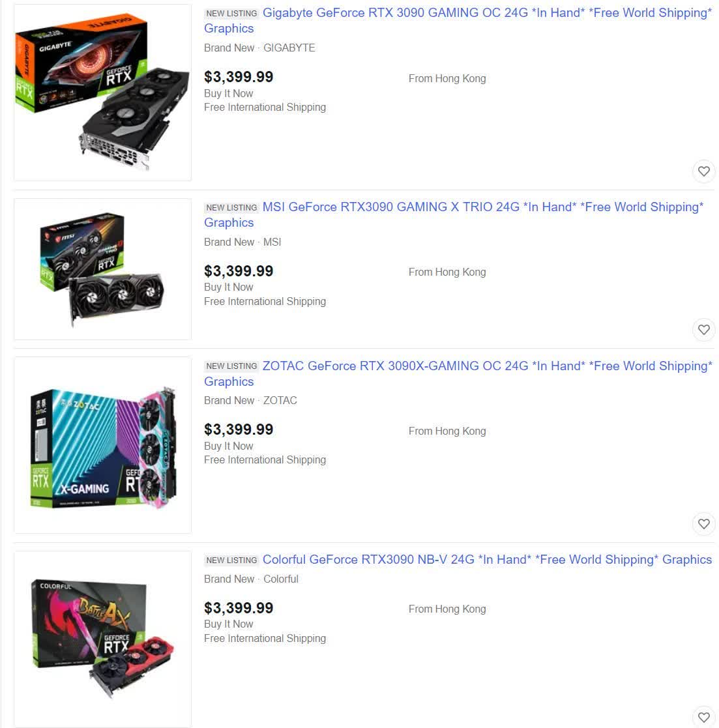Click NEW LISTING badge on Gigabyte item
This screenshot has height=728, width=719.
pos(231,14)
